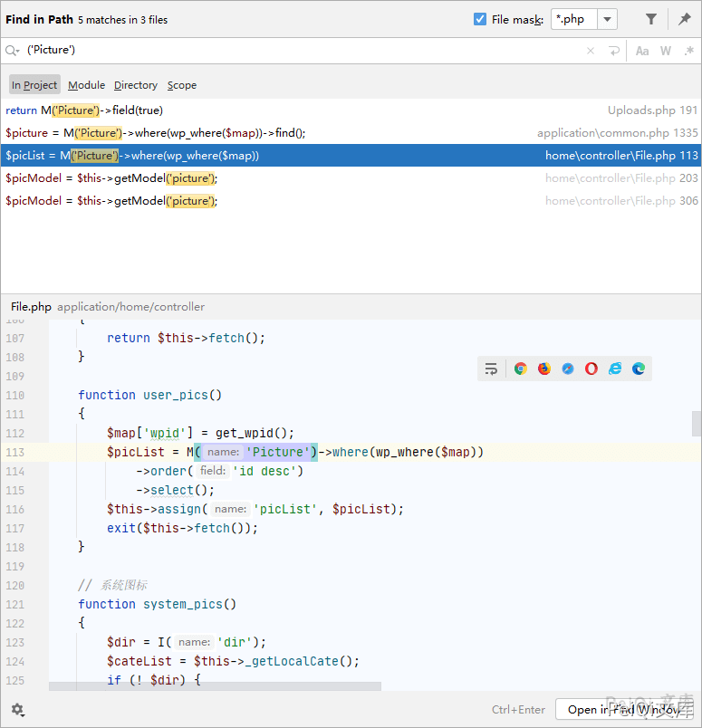Click the system_pics function name
This screenshot has width=702, height=728.
tap(183, 604)
